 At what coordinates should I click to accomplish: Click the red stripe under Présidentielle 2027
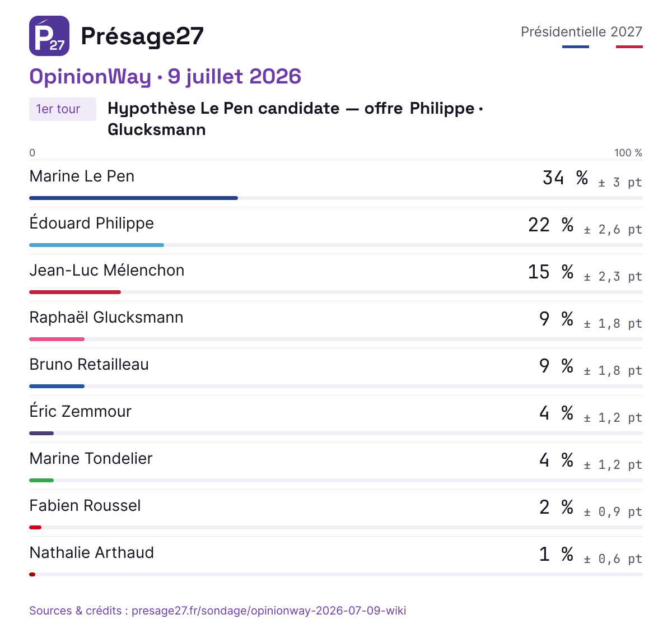(629, 46)
